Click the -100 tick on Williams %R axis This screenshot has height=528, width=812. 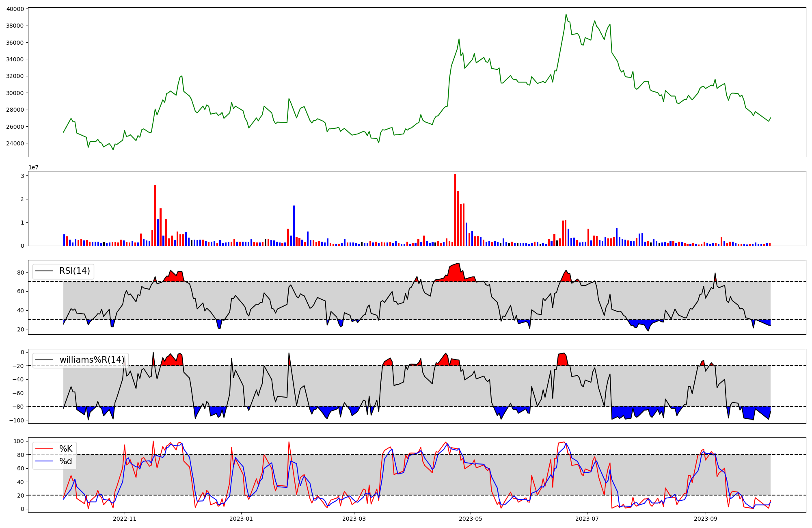(x=17, y=420)
